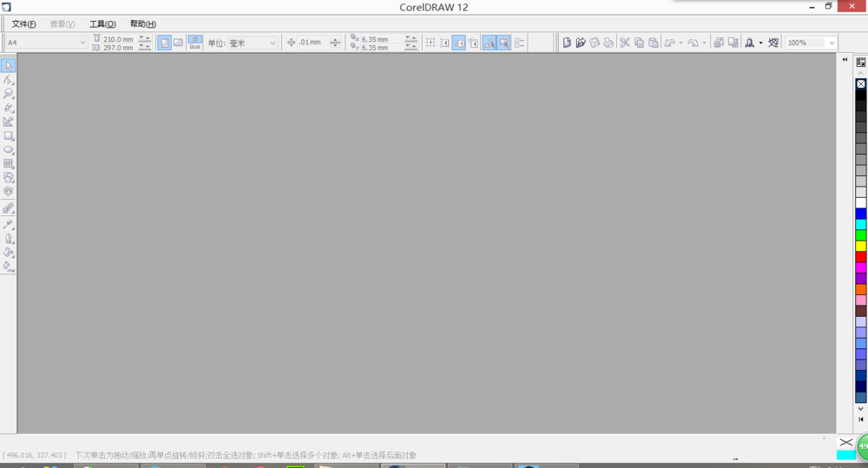Select the Rectangle tool
868x468 pixels.
(x=9, y=135)
